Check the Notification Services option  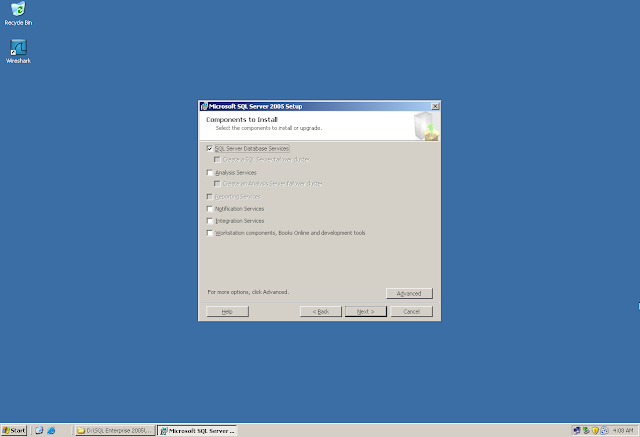tap(210, 209)
